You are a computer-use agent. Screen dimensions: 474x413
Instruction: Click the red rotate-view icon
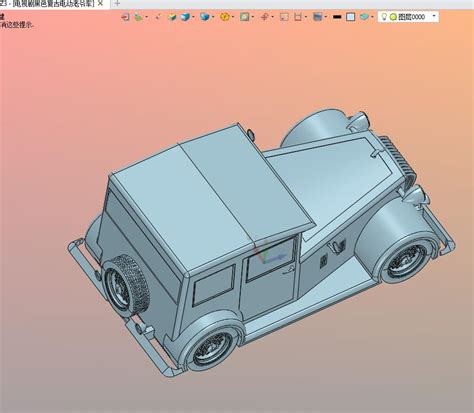[264, 17]
